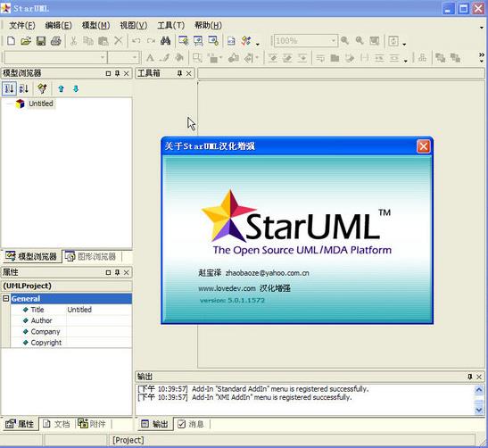This screenshot has height=448, width=488.
Task: Click the output scrollbar up arrow
Action: pos(479,389)
